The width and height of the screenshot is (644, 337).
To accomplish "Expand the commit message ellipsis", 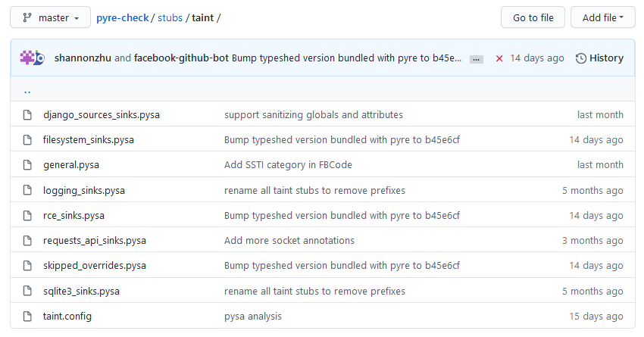I will pyautogui.click(x=477, y=58).
